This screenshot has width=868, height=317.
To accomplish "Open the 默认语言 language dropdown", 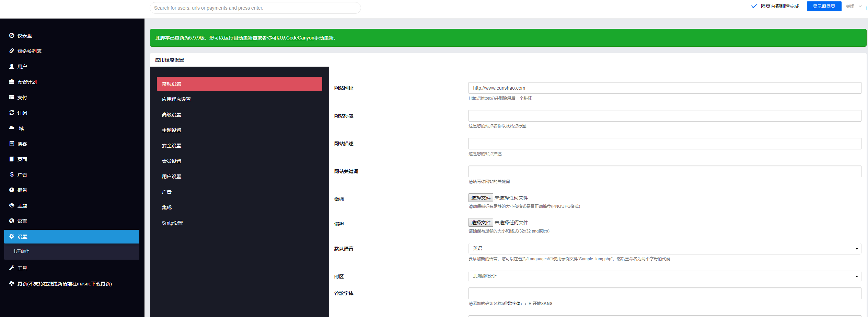I will coord(664,248).
